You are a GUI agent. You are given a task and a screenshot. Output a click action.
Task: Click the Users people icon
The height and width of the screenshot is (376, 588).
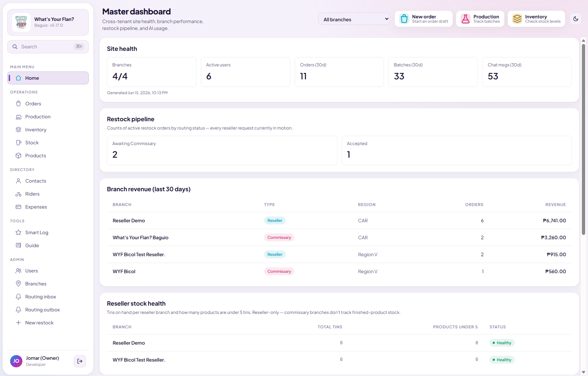[x=18, y=271]
